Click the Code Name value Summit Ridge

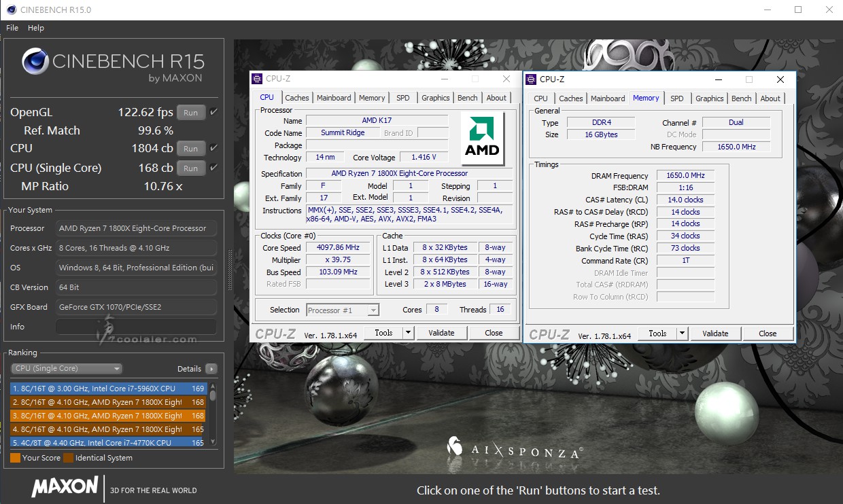[x=343, y=132]
